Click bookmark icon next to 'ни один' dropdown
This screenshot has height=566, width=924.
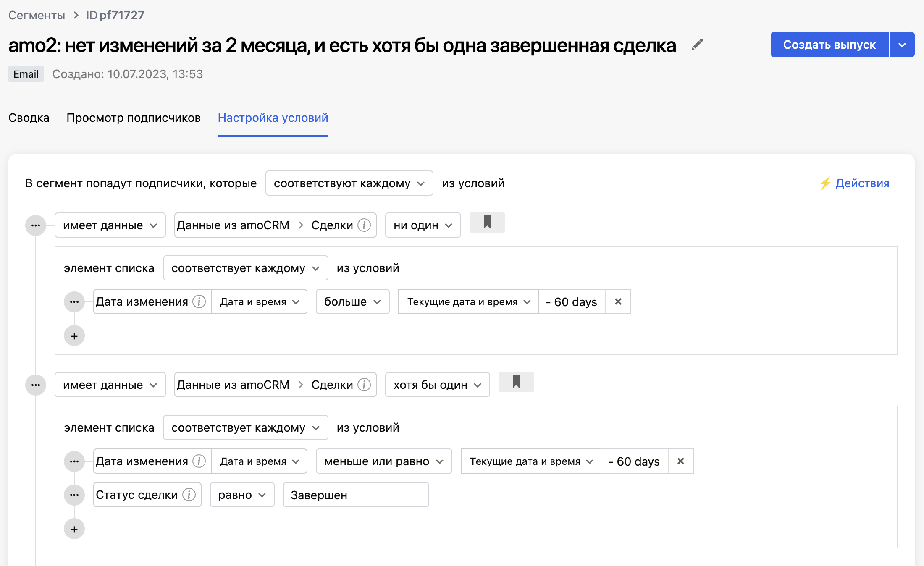[487, 223]
